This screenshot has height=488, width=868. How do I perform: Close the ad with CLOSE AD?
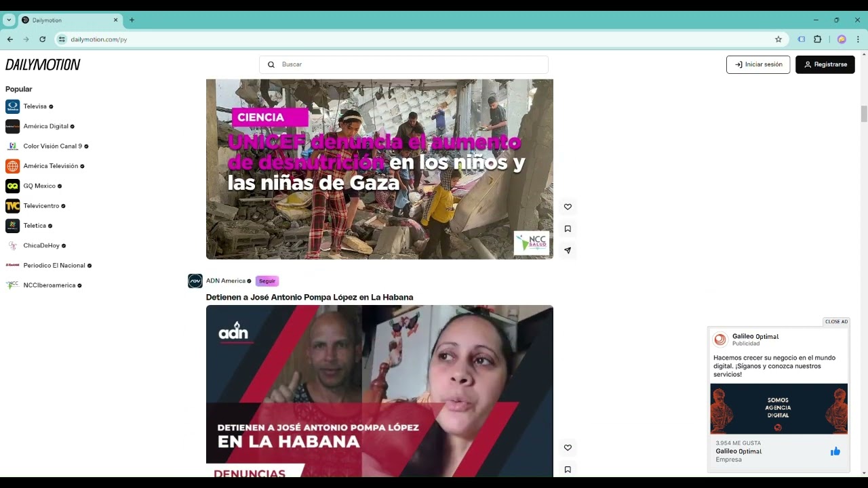[836, 321]
